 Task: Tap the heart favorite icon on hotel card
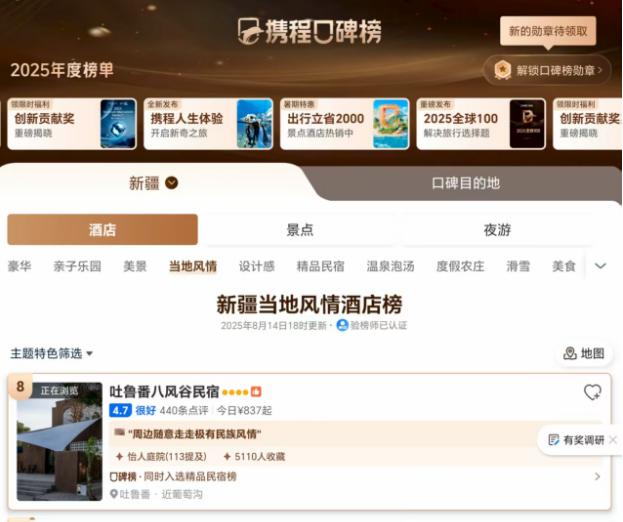point(592,392)
